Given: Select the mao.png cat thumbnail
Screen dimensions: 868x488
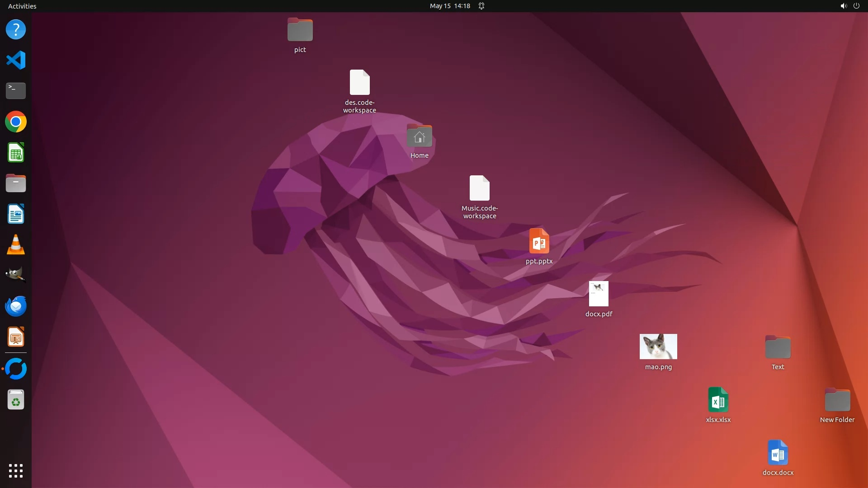Looking at the screenshot, I should click(658, 347).
